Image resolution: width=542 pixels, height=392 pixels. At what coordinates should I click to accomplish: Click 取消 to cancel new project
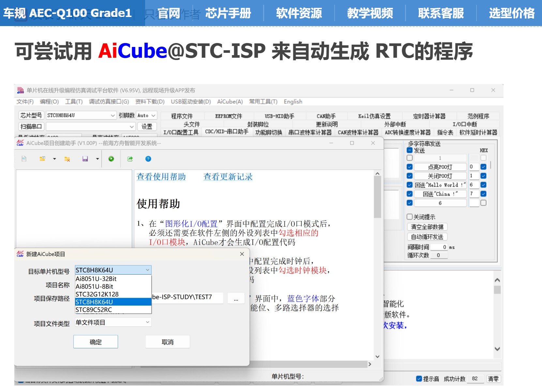[168, 342]
